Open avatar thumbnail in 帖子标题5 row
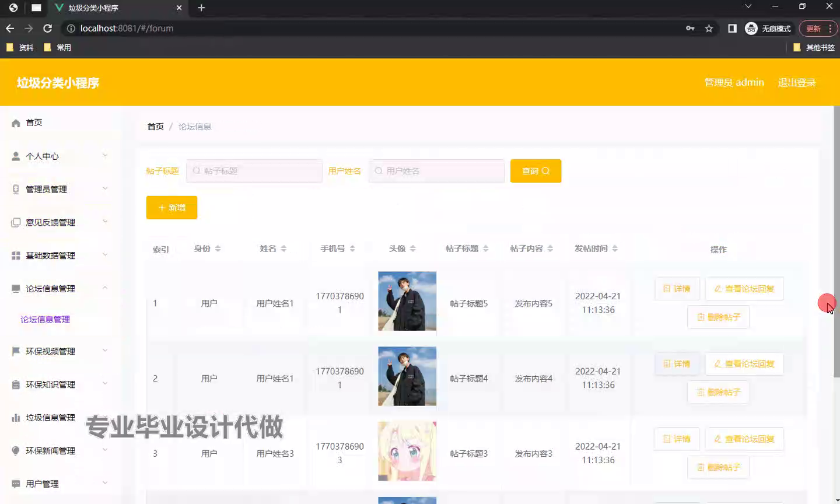The image size is (840, 504). tap(407, 301)
